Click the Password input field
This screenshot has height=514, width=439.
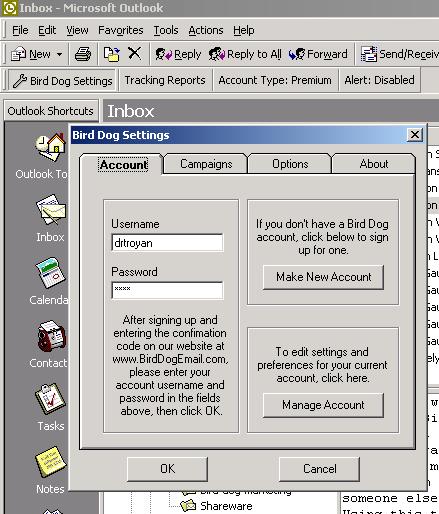pyautogui.click(x=167, y=290)
